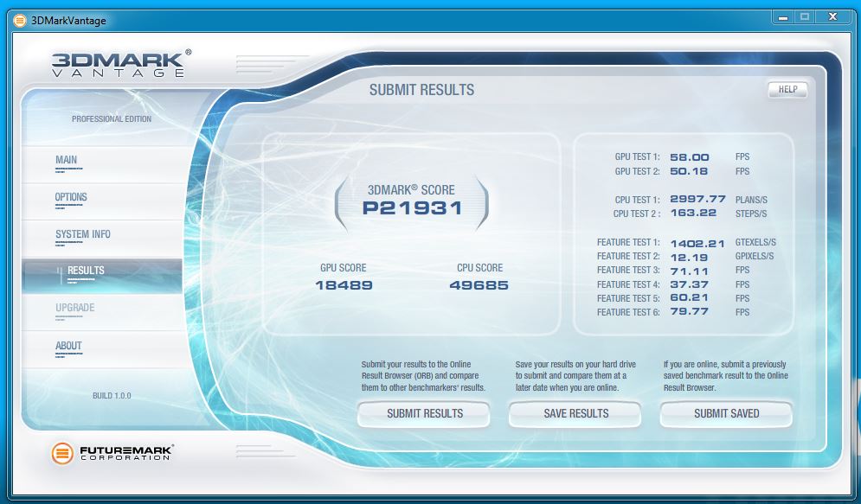The height and width of the screenshot is (504, 861).
Task: Click CPU Test 1 value 2997.77
Action: [697, 199]
